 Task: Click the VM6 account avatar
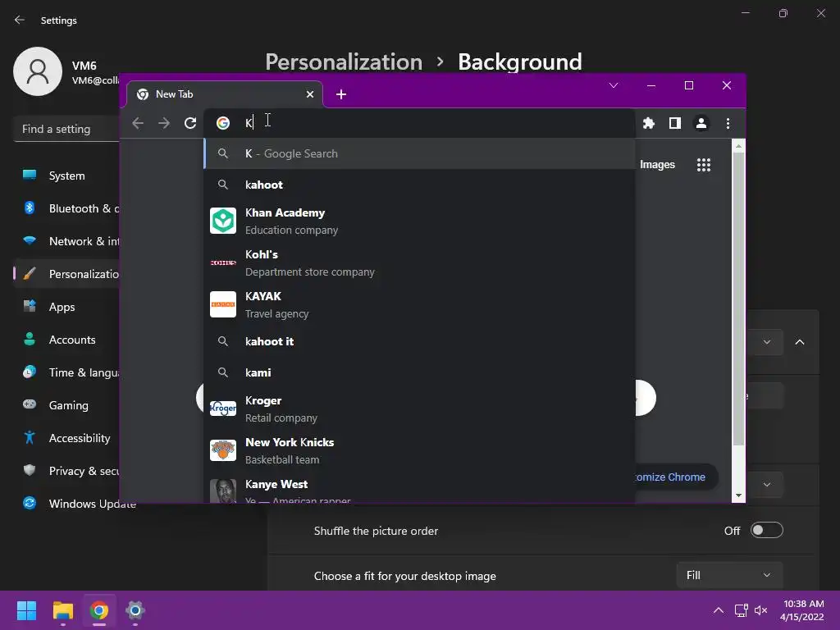click(38, 72)
